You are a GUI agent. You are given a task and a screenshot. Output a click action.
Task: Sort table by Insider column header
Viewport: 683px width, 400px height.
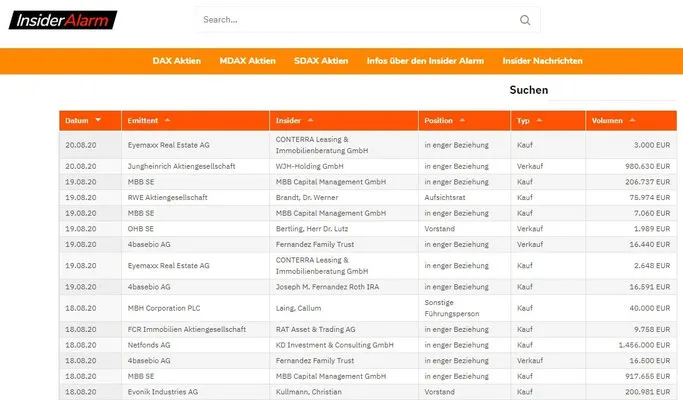[x=344, y=121]
